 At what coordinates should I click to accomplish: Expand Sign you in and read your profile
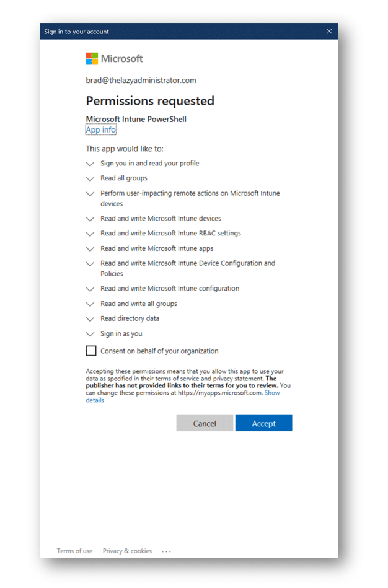90,164
